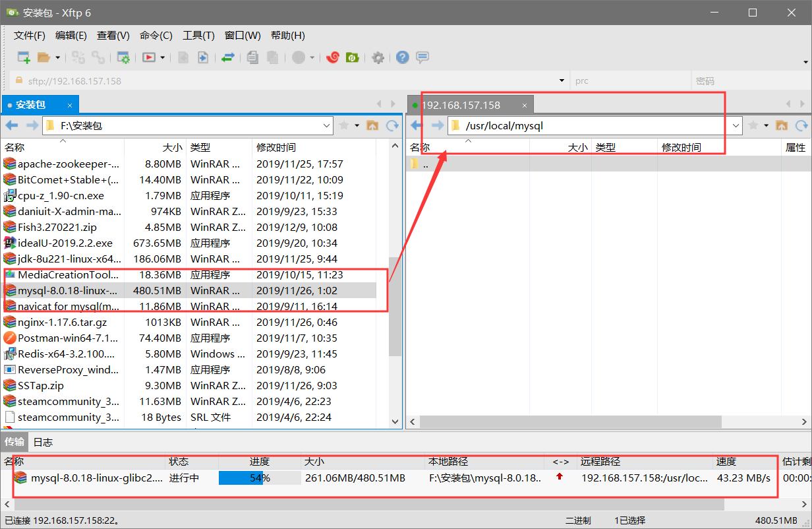Close the 安装包 local tab

(x=70, y=105)
